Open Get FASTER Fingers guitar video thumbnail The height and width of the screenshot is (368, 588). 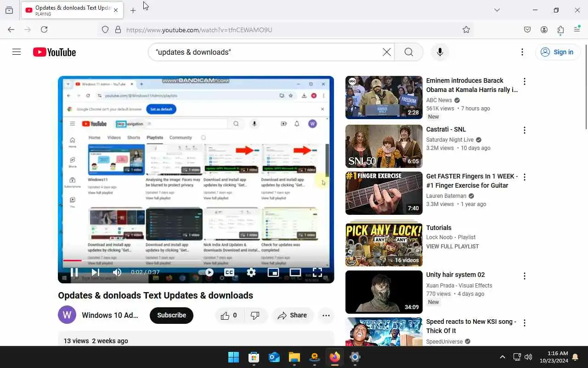pyautogui.click(x=384, y=193)
